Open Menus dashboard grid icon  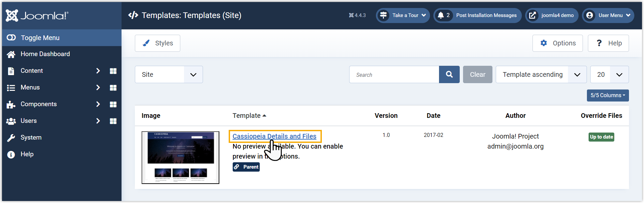113,87
